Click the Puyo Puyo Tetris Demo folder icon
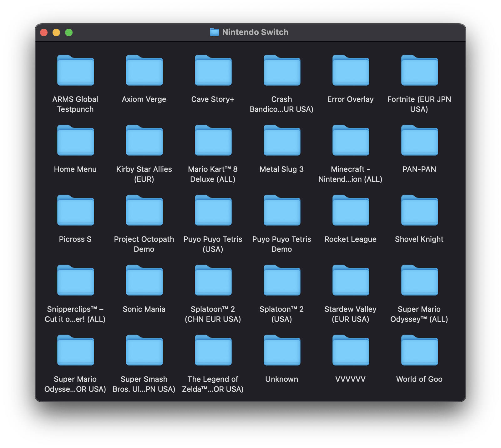This screenshot has height=448, width=501. coord(282,210)
